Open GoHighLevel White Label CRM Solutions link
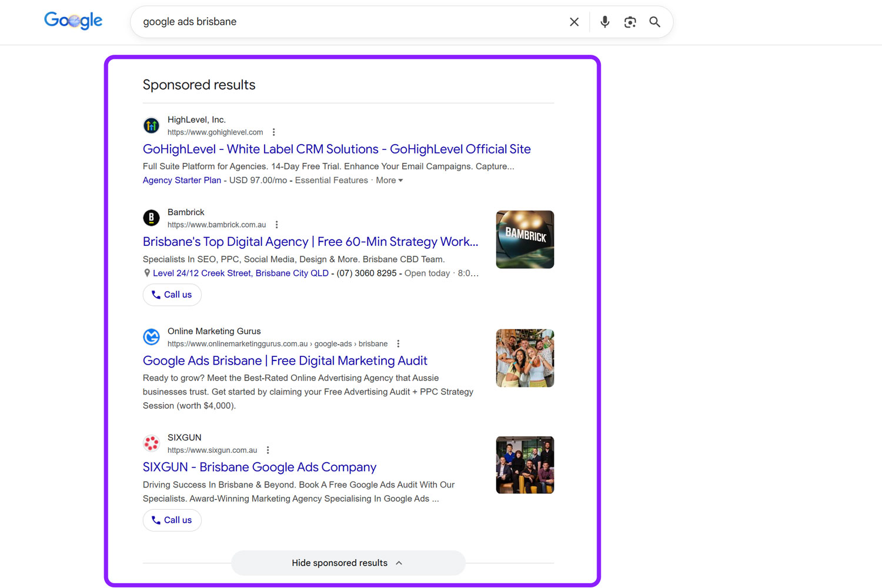The width and height of the screenshot is (882, 588). (x=337, y=149)
